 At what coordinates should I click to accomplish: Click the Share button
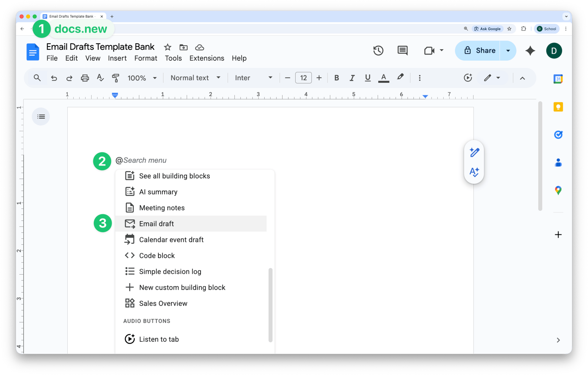pos(479,51)
